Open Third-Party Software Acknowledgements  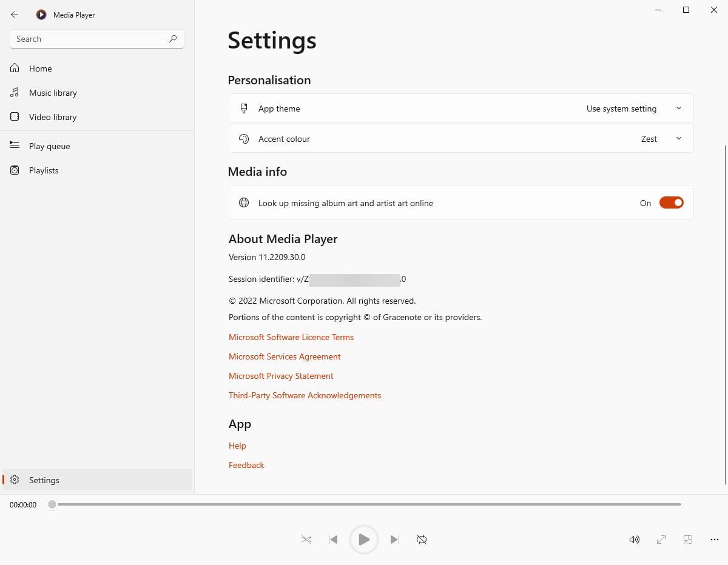305,395
